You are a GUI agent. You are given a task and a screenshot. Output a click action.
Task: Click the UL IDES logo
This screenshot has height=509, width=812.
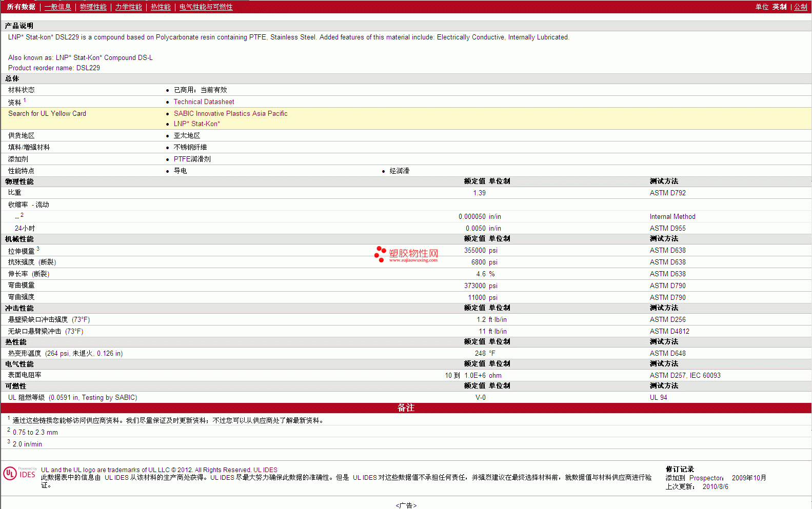click(19, 473)
